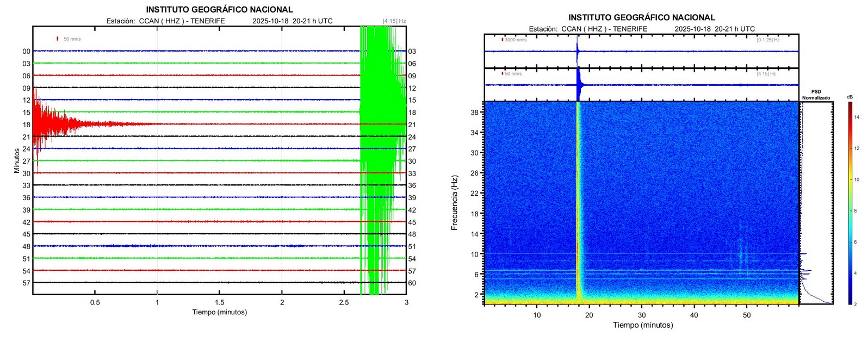Click the red 3000 nm/s scale bar marker
The width and height of the screenshot is (868, 342).
pos(502,39)
